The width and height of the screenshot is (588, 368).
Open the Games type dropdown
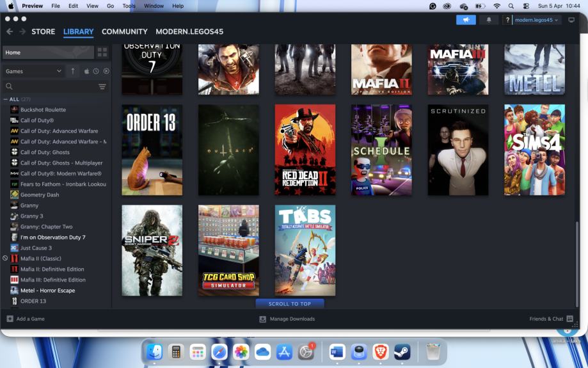tap(33, 71)
